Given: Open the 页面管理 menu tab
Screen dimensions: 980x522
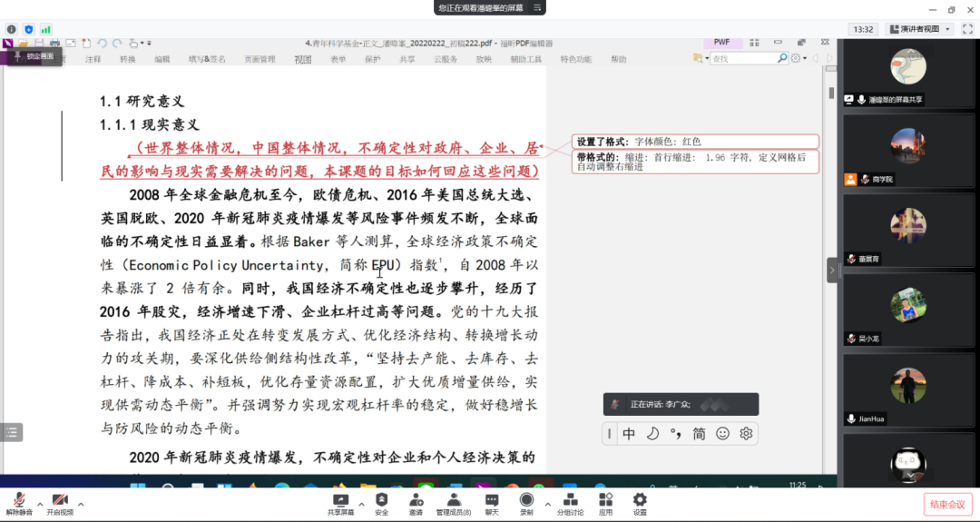Looking at the screenshot, I should coord(260,59).
